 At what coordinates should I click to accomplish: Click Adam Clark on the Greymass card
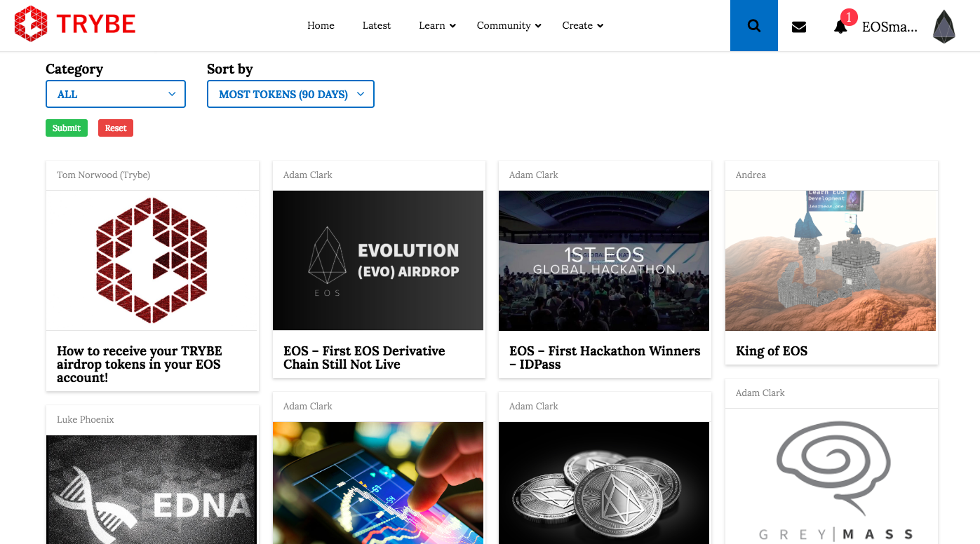(760, 393)
